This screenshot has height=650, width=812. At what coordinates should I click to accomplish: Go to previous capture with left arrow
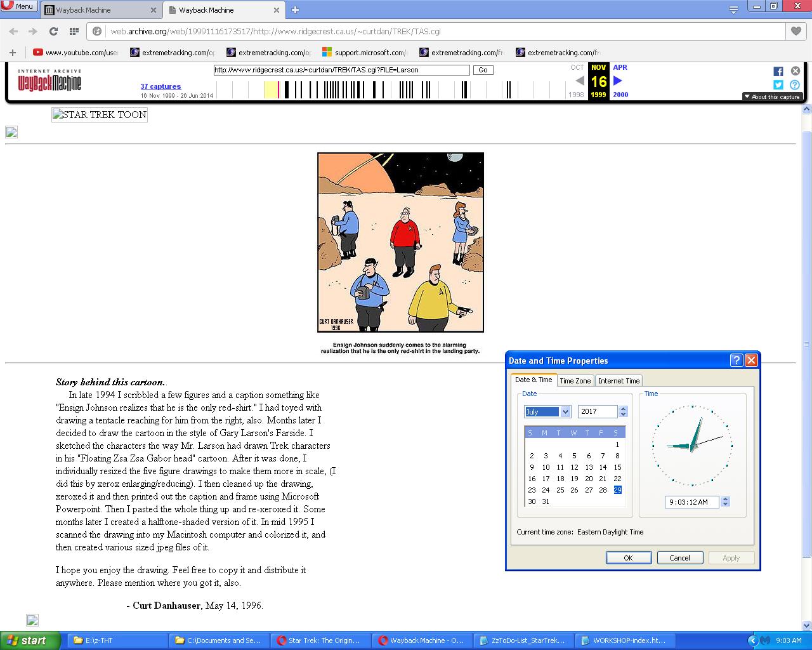pos(579,81)
